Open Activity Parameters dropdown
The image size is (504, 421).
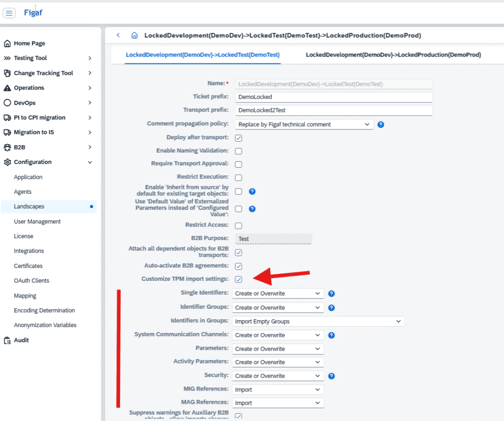pyautogui.click(x=278, y=362)
